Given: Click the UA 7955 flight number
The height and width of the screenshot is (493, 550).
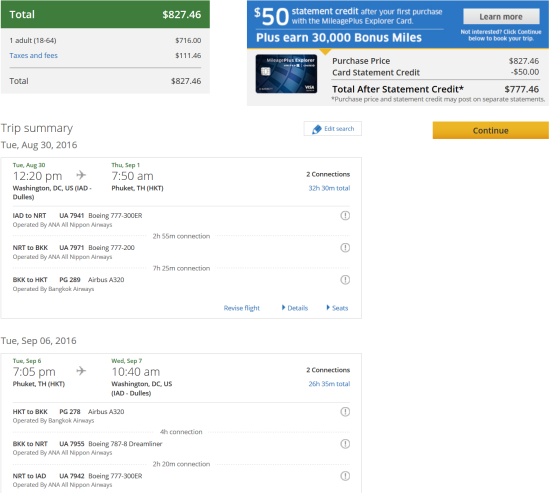Looking at the screenshot, I should click(x=72, y=444).
